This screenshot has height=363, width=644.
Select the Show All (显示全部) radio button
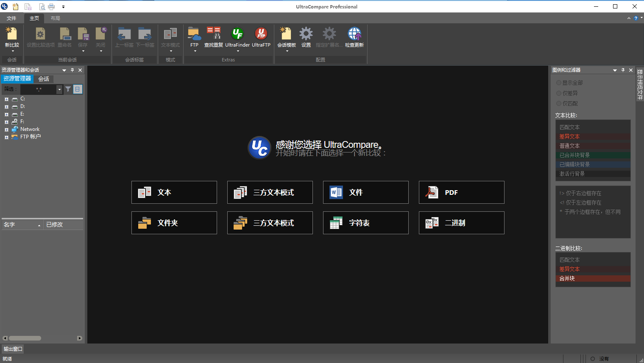559,83
